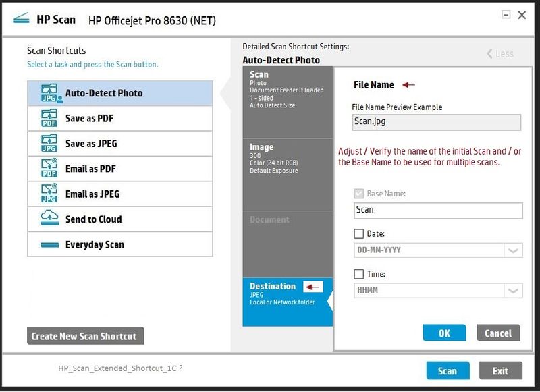Click the Exit button

click(500, 370)
